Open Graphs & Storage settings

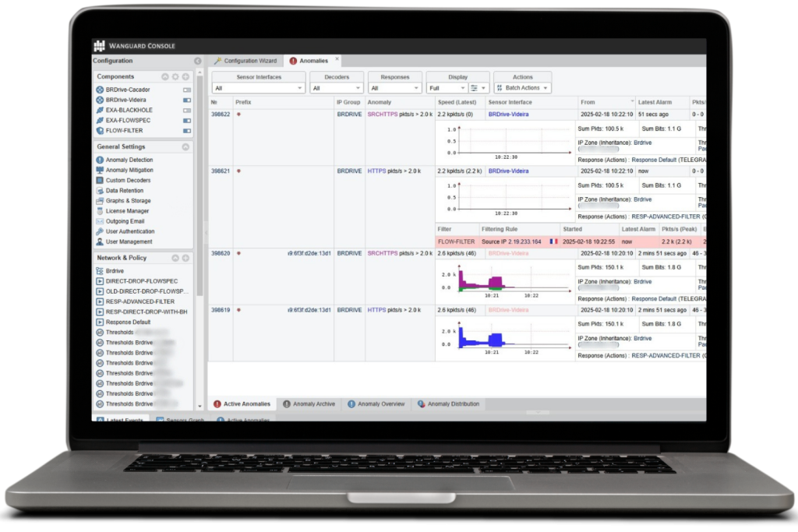[128, 200]
